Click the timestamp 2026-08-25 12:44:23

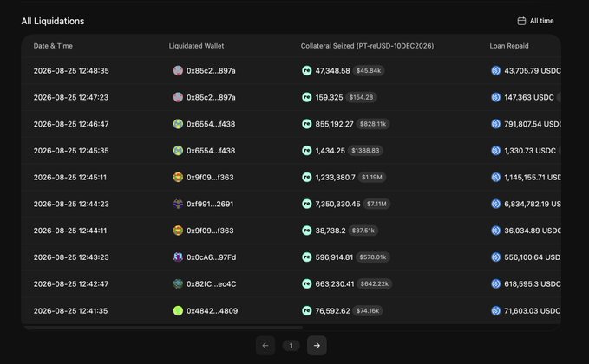71,204
